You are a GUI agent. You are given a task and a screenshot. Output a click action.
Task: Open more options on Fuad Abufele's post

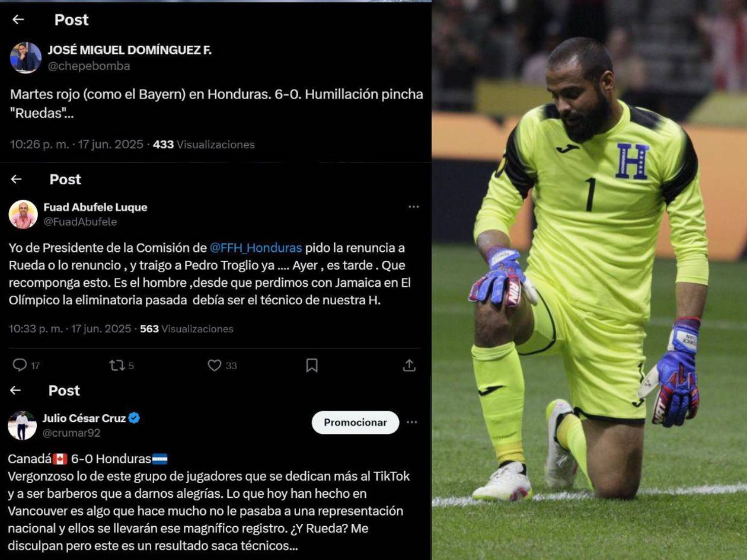(414, 207)
